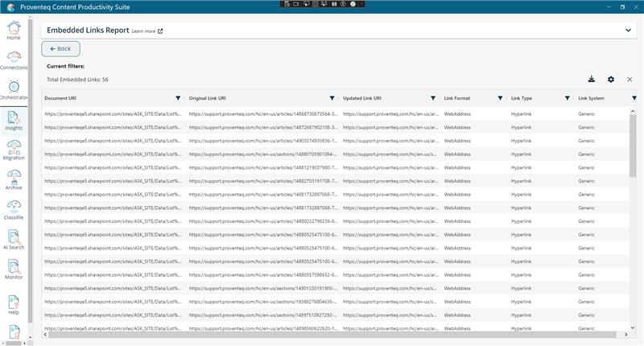
Task: Sort by Link Format header
Action: (x=456, y=98)
